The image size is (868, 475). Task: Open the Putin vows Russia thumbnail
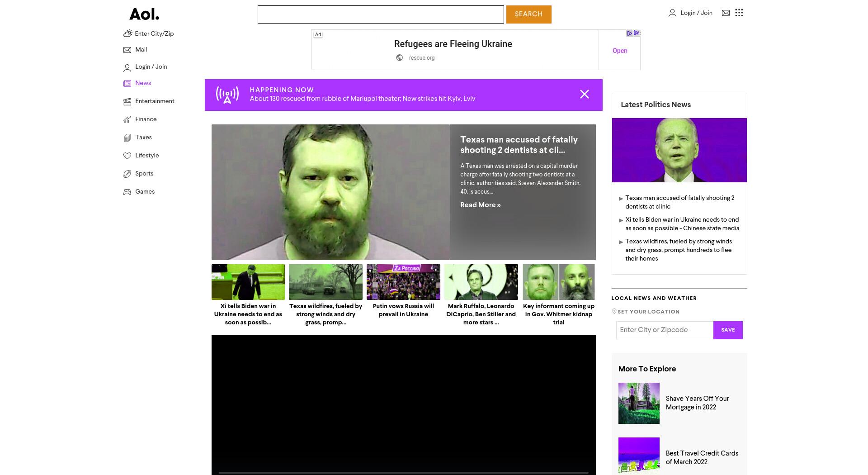[403, 282]
